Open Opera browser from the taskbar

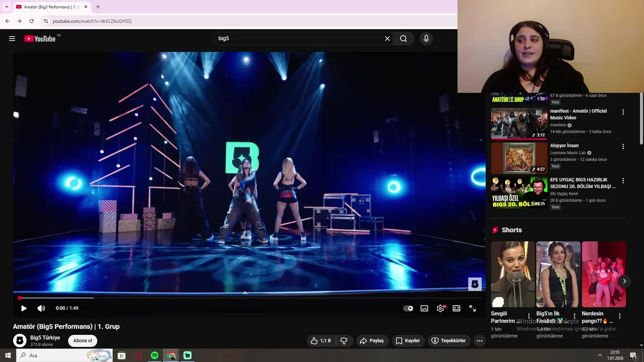pyautogui.click(x=138, y=355)
